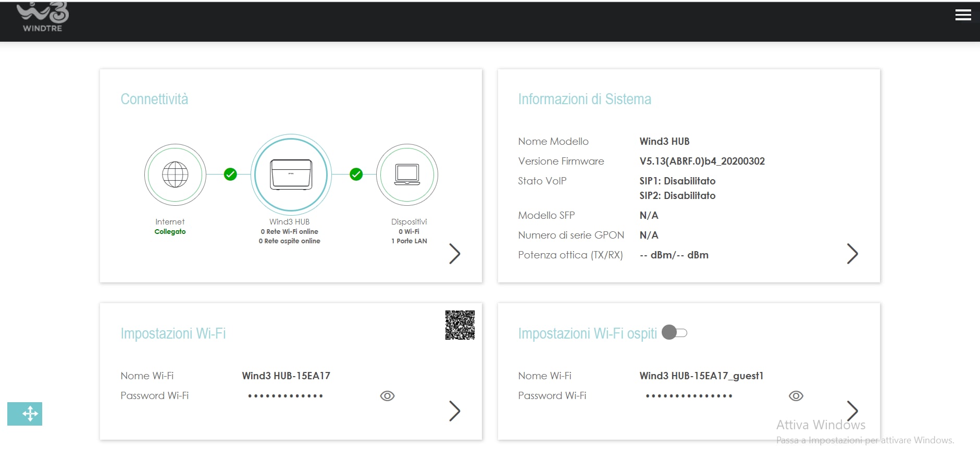The height and width of the screenshot is (460, 980).
Task: Click the Impostazioni Wi-Fi ospiti heading
Action: tap(588, 333)
